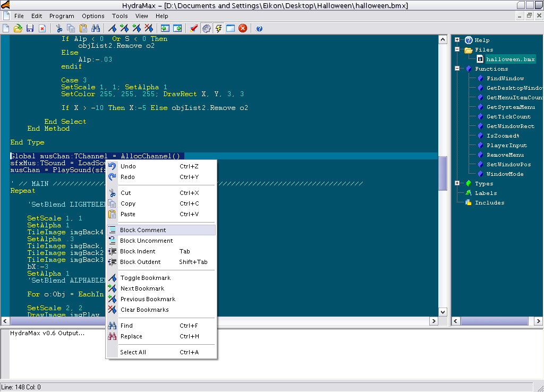The height and width of the screenshot is (392, 544).
Task: Click the lightning bolt toolbar icon
Action: pos(218,28)
